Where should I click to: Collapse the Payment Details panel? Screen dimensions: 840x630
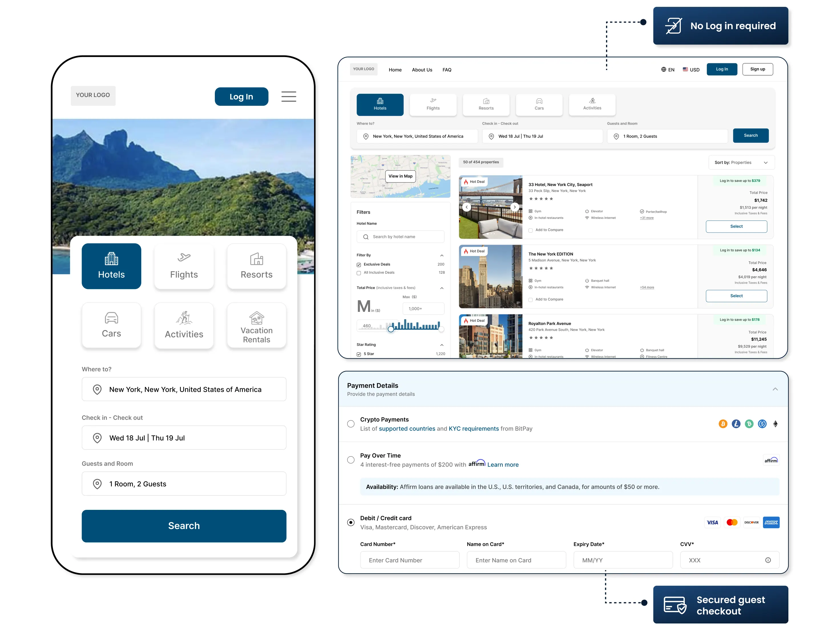click(x=775, y=389)
